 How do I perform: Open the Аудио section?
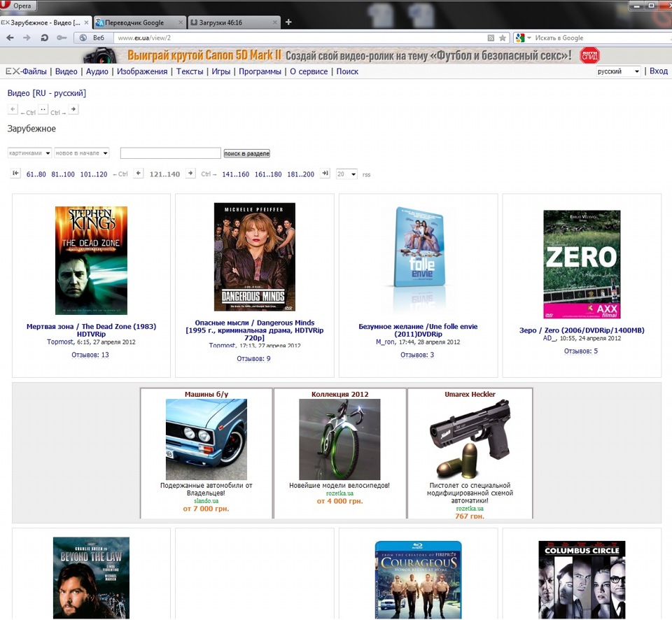point(97,71)
